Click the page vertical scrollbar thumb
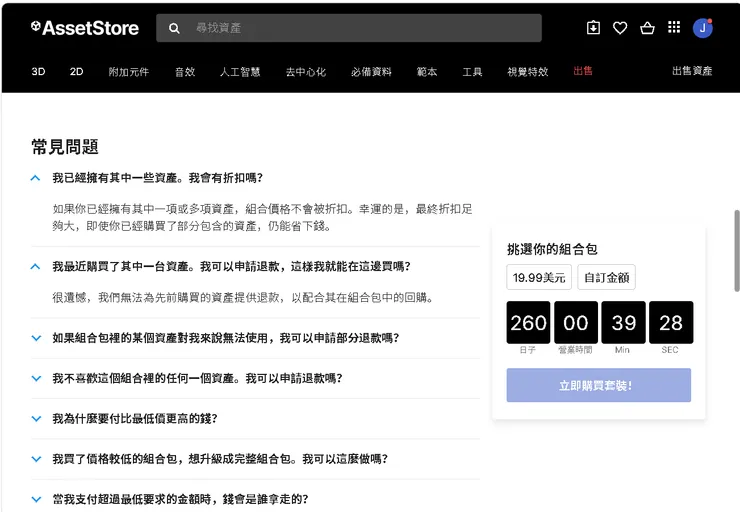Viewport: 740px width, 512px height. [736, 251]
